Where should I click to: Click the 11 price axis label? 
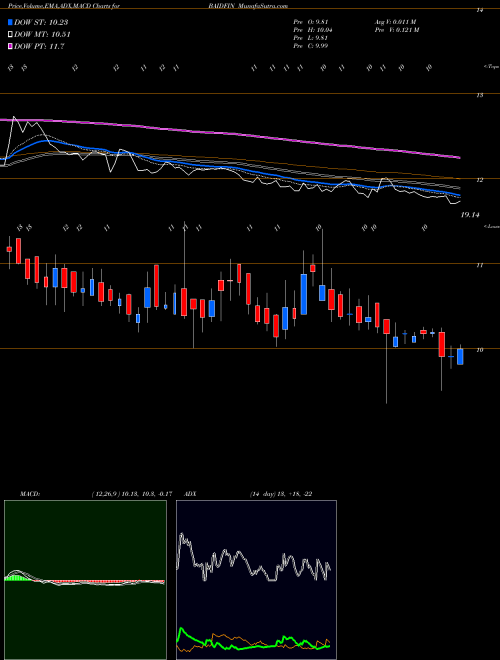pyautogui.click(x=479, y=265)
